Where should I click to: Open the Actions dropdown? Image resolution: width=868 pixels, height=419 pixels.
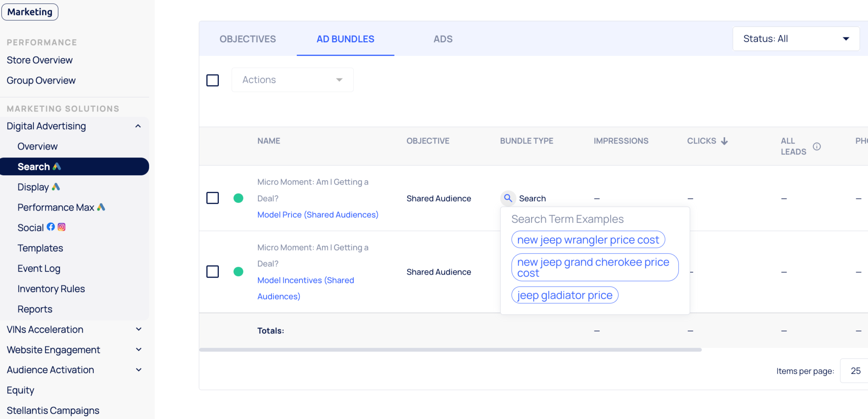pos(292,80)
